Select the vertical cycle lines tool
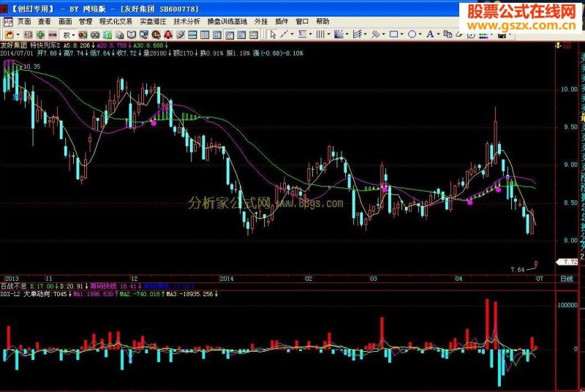The height and width of the screenshot is (392, 585). coord(320,34)
